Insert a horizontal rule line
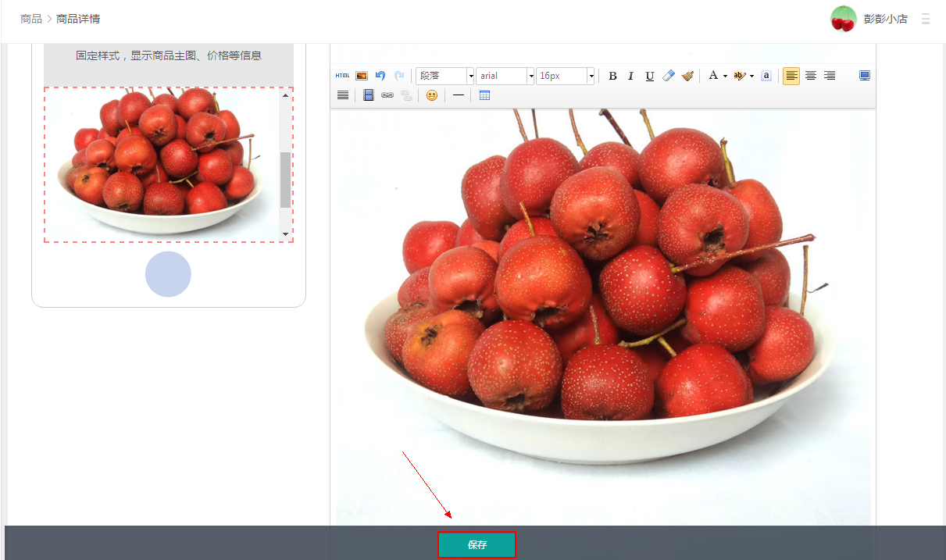 pyautogui.click(x=459, y=95)
